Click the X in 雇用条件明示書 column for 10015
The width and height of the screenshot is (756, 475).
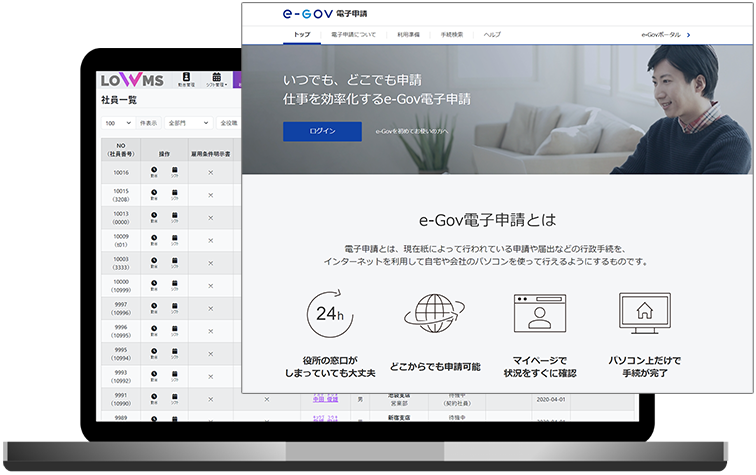coord(211,195)
